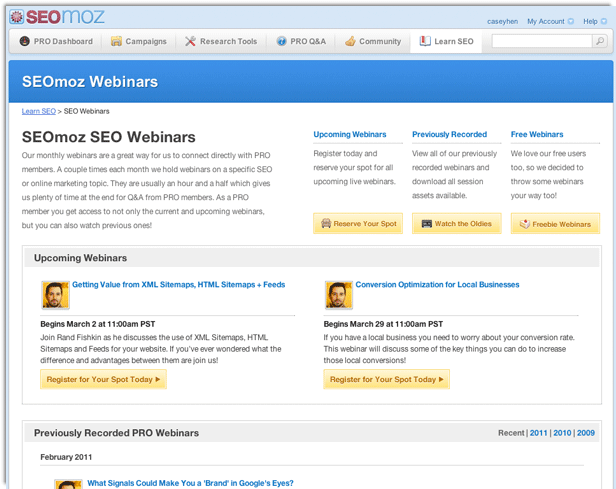Register for the March 29 webinar

pyautogui.click(x=387, y=379)
